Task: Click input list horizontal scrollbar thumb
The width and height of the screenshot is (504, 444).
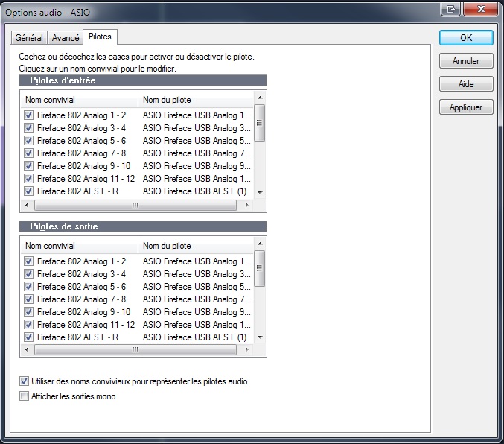Action: pos(135,205)
